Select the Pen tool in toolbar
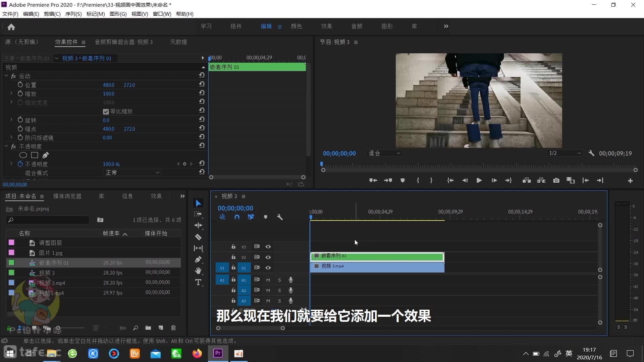The width and height of the screenshot is (644, 362). pyautogui.click(x=198, y=260)
